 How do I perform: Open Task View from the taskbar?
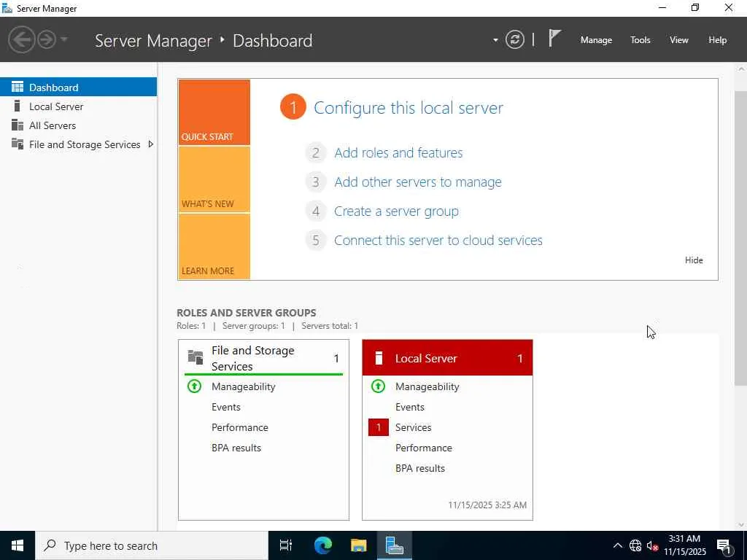click(286, 545)
